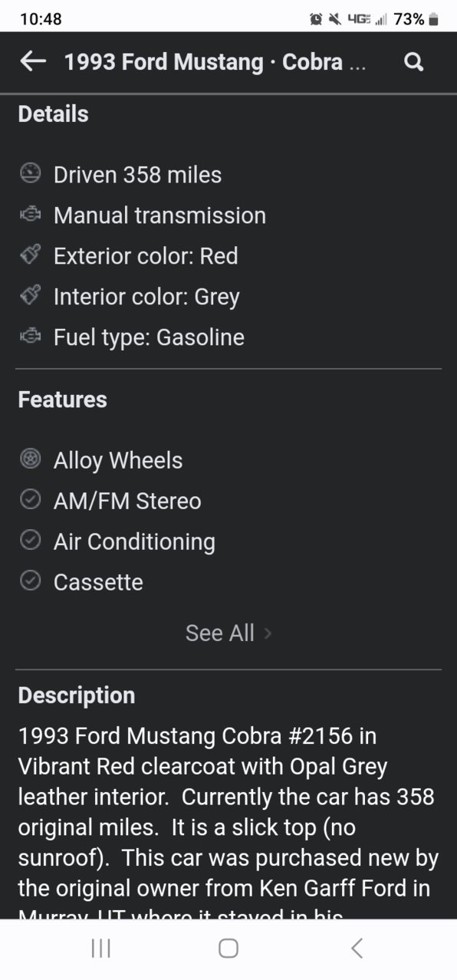Image resolution: width=457 pixels, height=980 pixels.
Task: Tap the checkmark beside Air Conditioning
Action: click(x=29, y=541)
